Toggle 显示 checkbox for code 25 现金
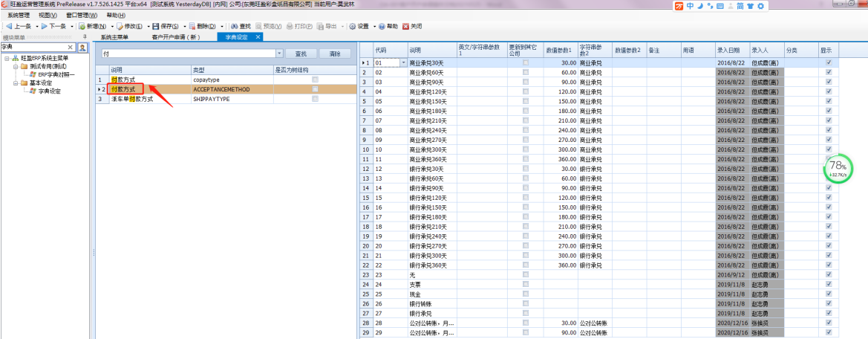The width and height of the screenshot is (868, 339). pyautogui.click(x=829, y=294)
